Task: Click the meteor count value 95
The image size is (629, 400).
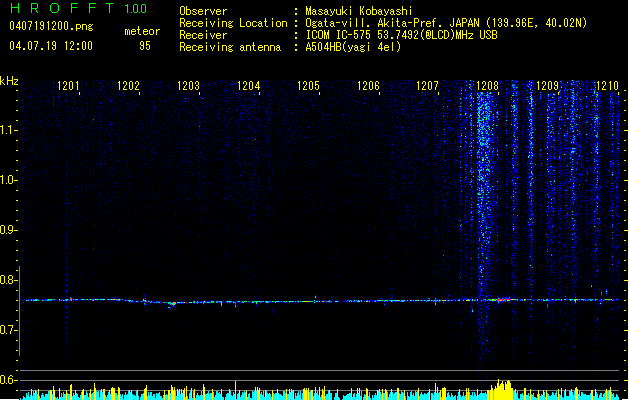Action: click(x=145, y=46)
